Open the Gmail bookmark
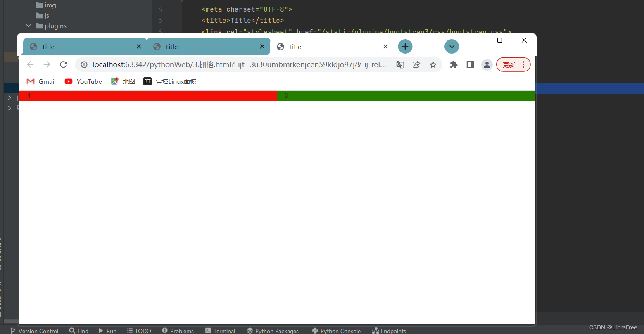Viewport: 644px width, 334px height. (41, 81)
